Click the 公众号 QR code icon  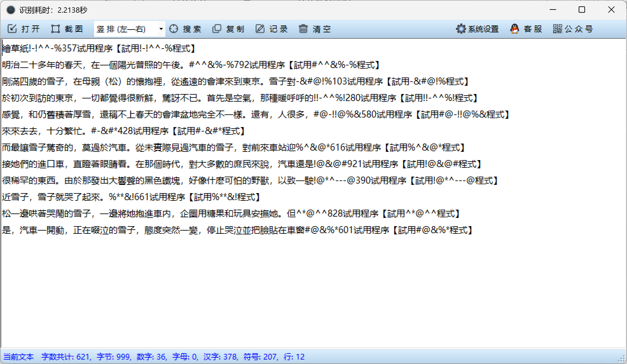click(557, 29)
